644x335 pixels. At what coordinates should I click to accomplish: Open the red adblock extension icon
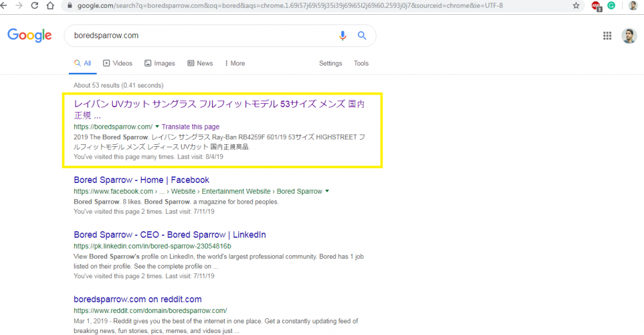[596, 6]
